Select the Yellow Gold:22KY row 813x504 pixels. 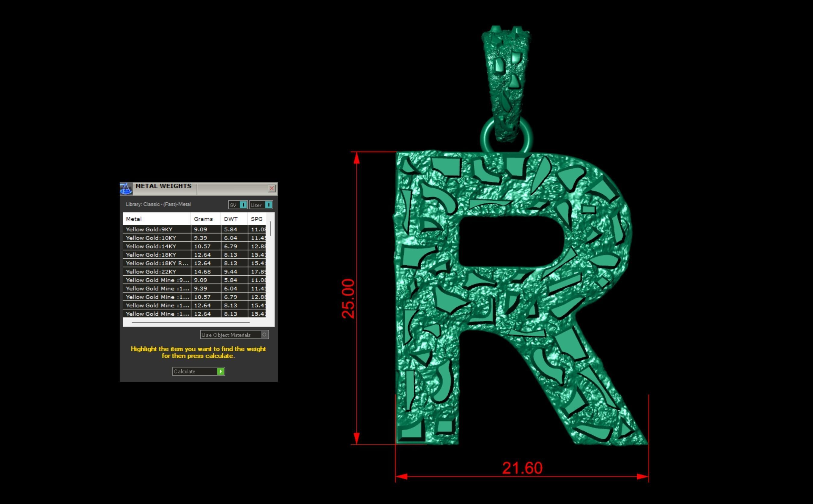[x=194, y=272]
